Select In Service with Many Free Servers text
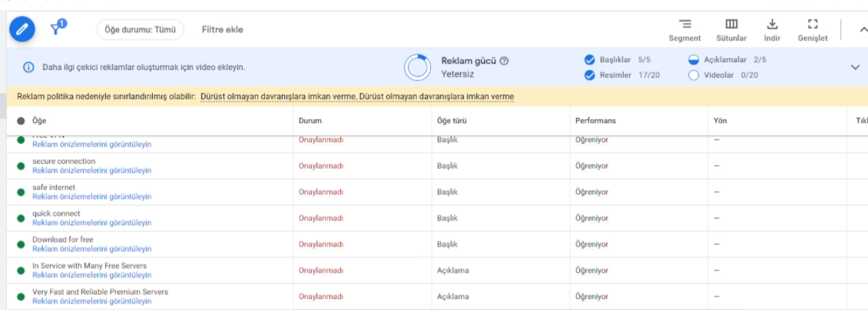868x310 pixels. tap(89, 266)
